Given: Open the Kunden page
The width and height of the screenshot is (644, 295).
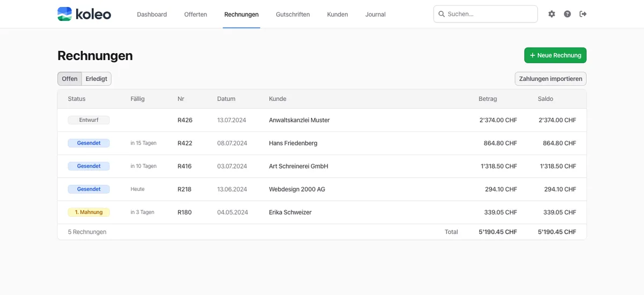Looking at the screenshot, I should click(338, 14).
